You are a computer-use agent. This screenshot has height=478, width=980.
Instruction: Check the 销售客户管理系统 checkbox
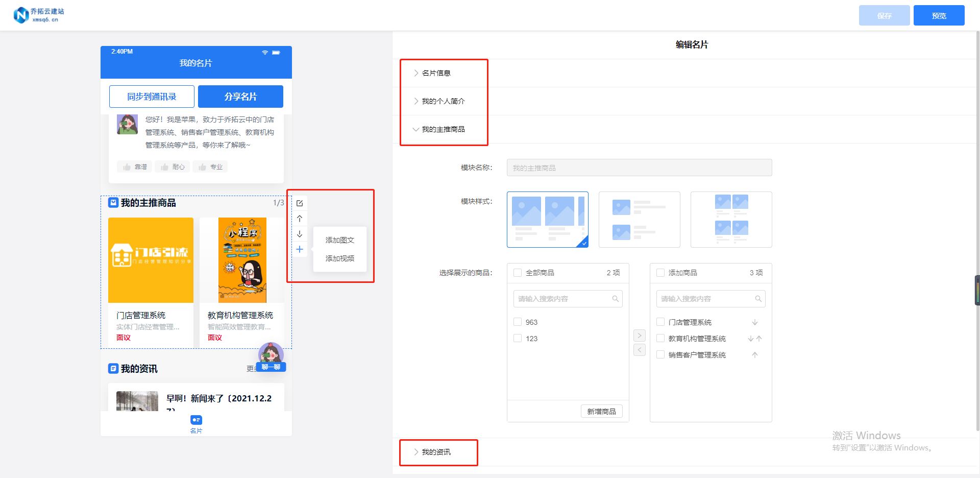(x=660, y=355)
